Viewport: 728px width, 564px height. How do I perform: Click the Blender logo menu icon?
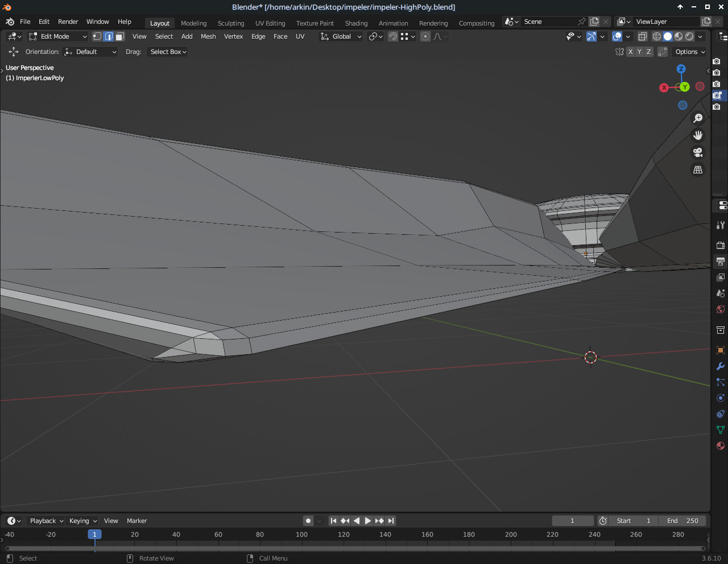10,22
